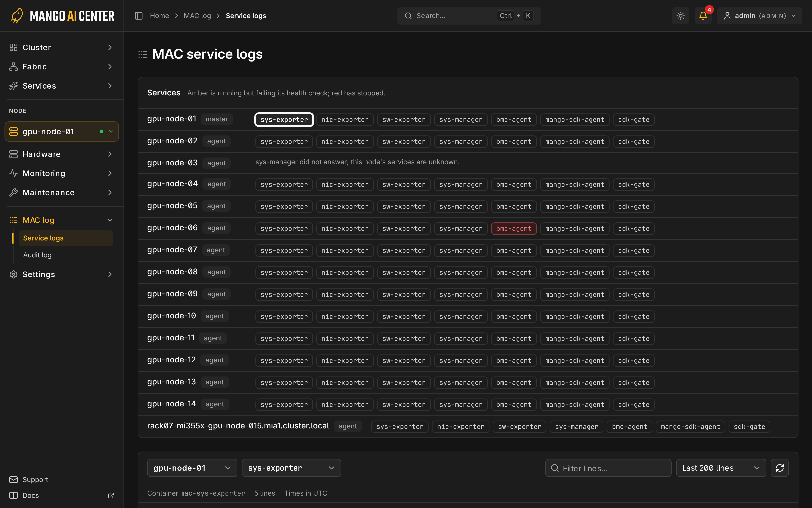Screen dimensions: 812x508
Task: Expand the Fabric menu chevron
Action: (110, 67)
